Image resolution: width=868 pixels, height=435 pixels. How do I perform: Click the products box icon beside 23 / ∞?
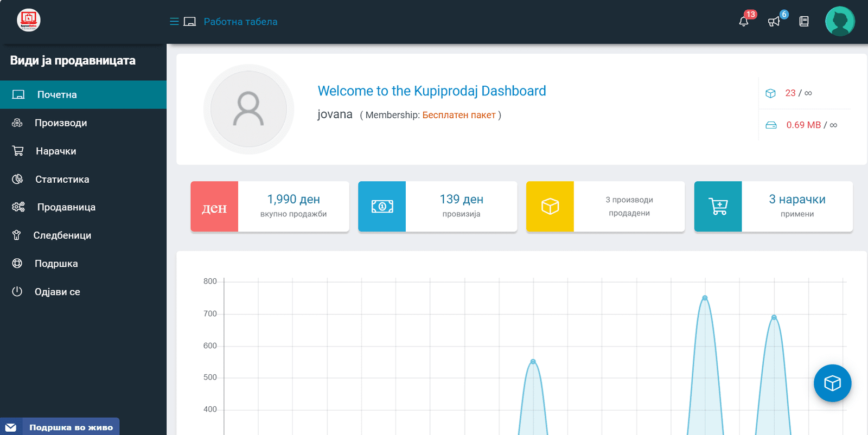click(x=770, y=93)
